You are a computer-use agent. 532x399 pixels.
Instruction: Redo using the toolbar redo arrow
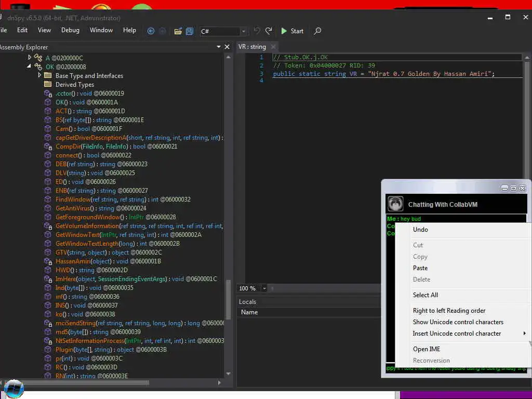(x=269, y=31)
